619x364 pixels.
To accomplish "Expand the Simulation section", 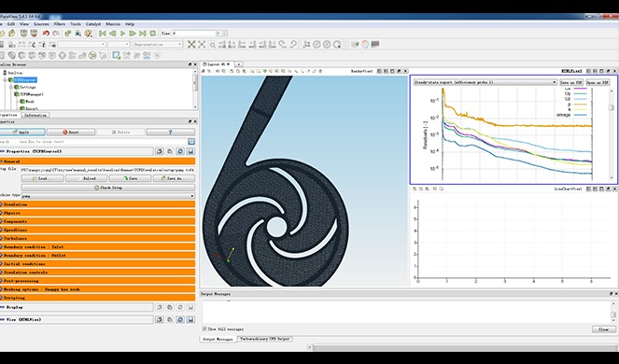I will (97, 204).
